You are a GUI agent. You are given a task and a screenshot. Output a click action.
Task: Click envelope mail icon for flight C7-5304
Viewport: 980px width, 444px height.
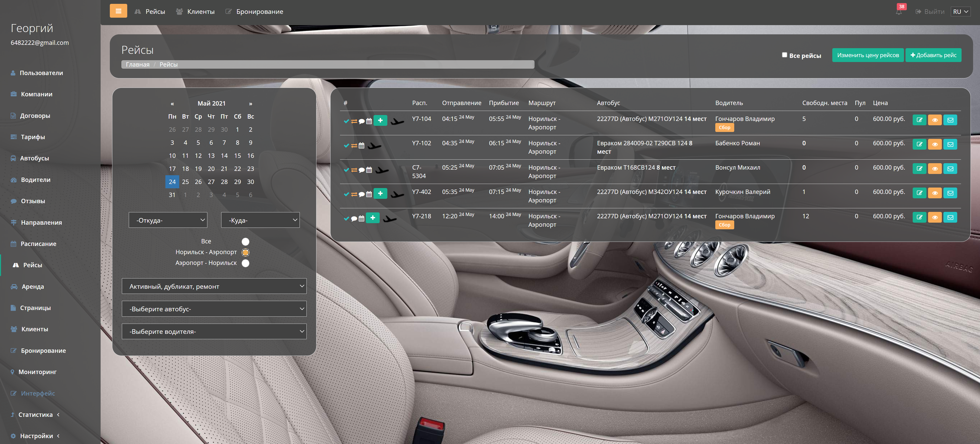coord(950,169)
